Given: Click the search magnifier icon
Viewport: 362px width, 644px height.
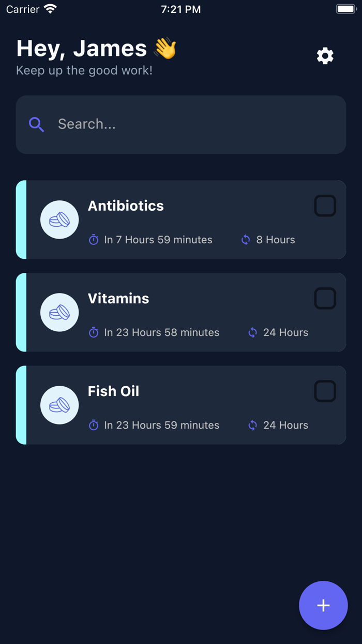Looking at the screenshot, I should coord(36,124).
